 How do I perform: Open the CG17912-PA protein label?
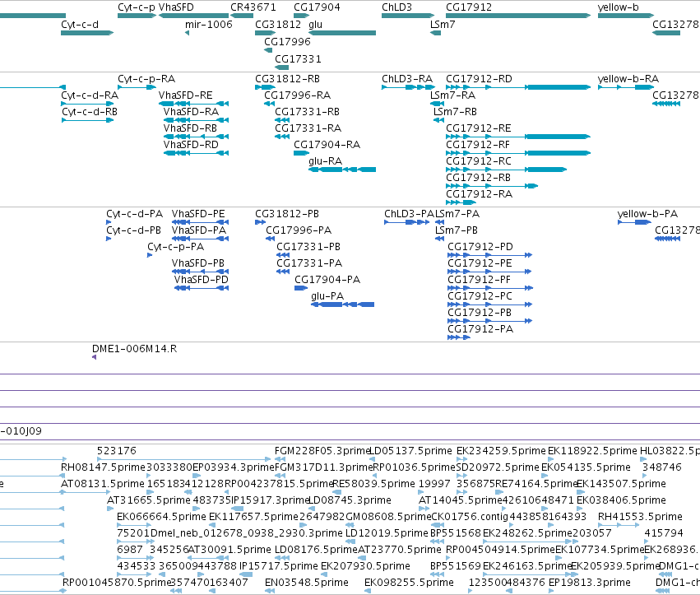pos(480,329)
